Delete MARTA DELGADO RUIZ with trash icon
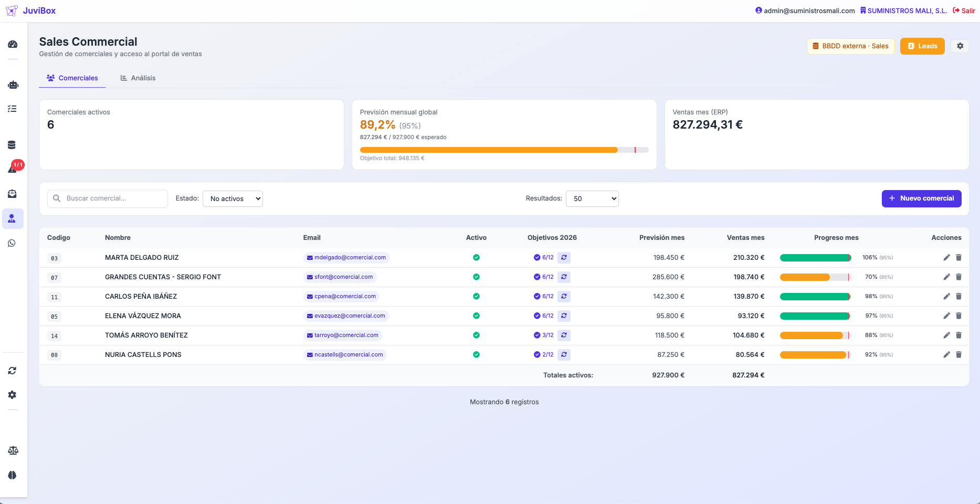The image size is (980, 504). click(958, 258)
